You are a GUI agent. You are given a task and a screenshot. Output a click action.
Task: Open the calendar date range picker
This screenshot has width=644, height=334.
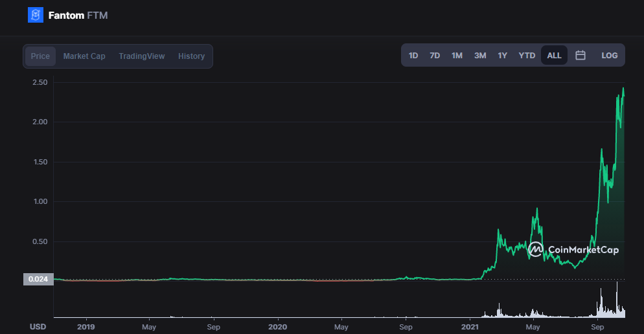[580, 56]
